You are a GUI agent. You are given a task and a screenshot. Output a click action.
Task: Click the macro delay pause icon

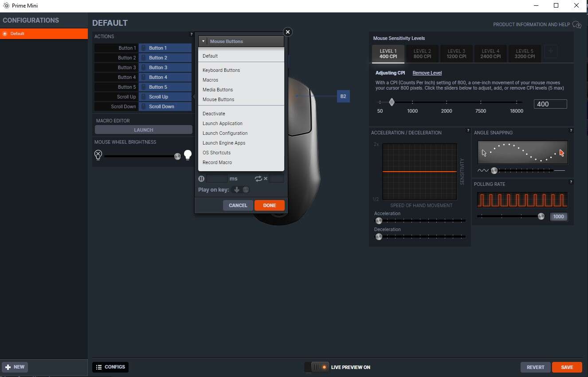pyautogui.click(x=201, y=179)
